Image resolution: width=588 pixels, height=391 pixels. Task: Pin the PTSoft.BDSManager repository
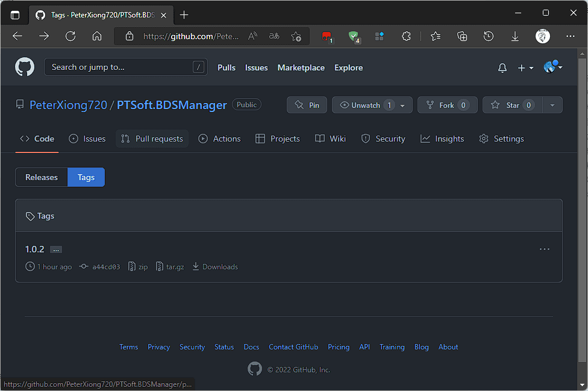tap(307, 105)
